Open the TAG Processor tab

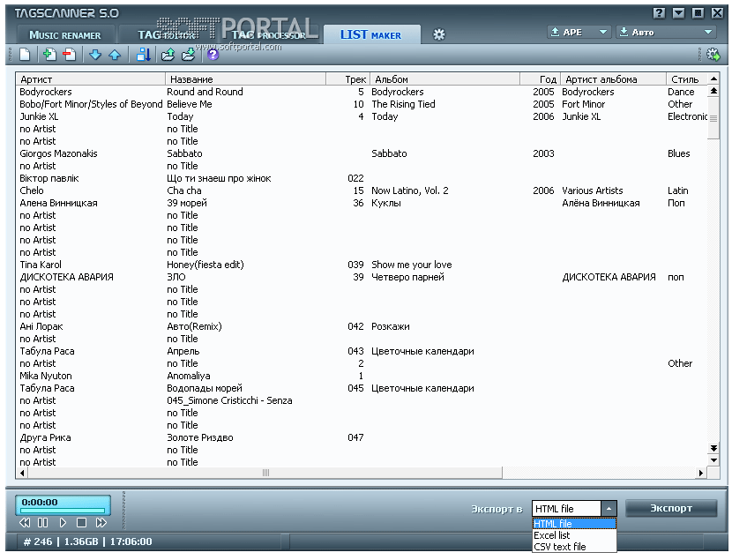coord(268,35)
